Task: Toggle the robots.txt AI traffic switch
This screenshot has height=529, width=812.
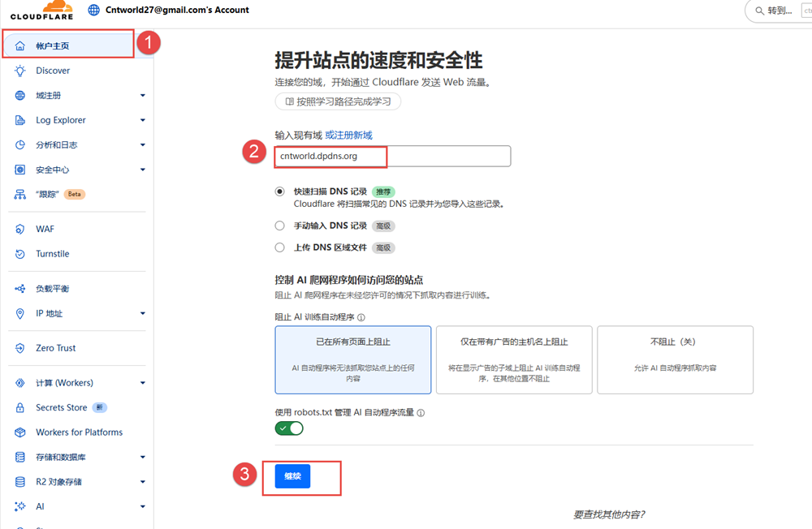Action: pos(289,428)
